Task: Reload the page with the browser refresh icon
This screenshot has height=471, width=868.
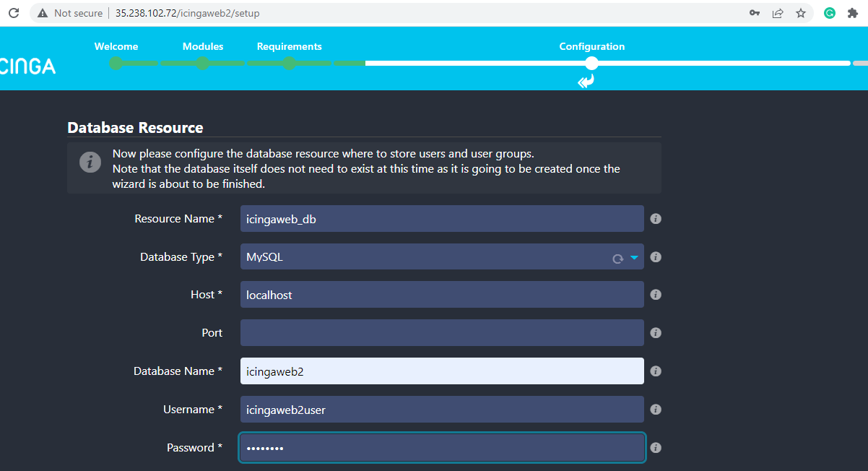Action: pyautogui.click(x=13, y=13)
